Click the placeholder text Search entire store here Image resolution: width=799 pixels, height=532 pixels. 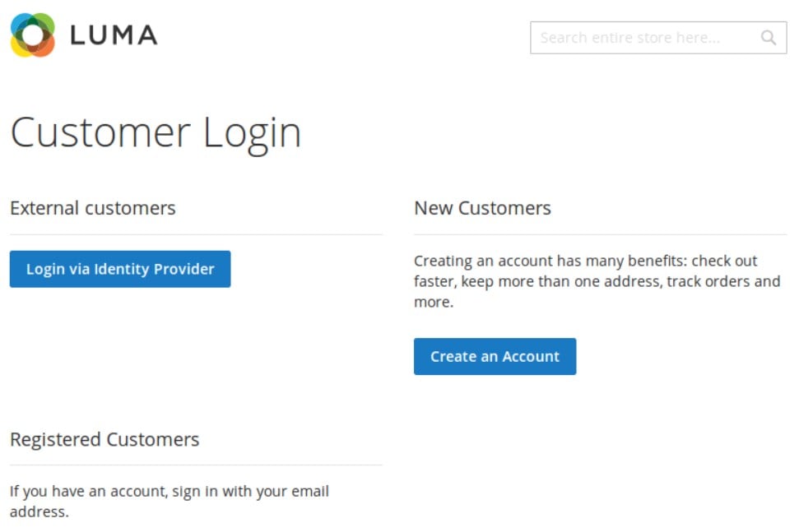(630, 38)
